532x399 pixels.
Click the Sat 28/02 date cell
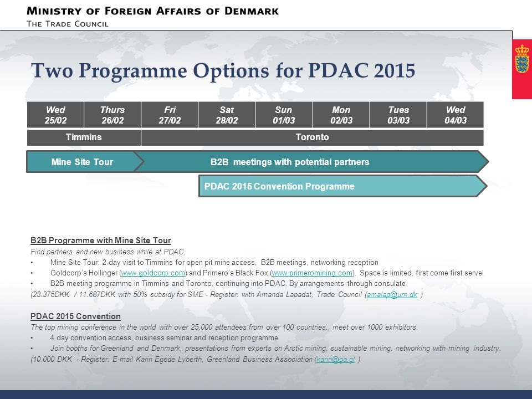coord(227,115)
